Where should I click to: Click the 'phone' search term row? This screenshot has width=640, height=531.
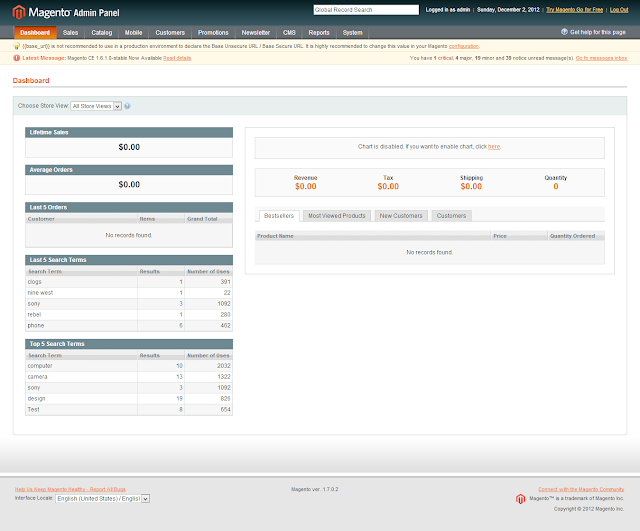tap(129, 326)
